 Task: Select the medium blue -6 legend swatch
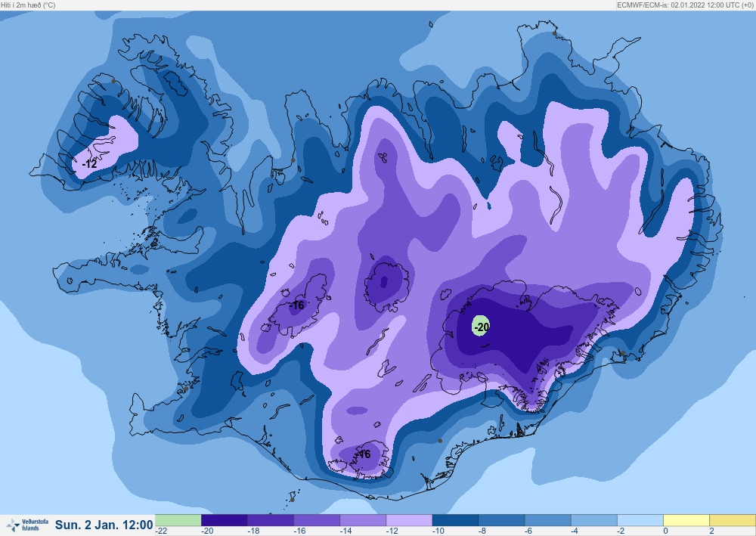pyautogui.click(x=548, y=520)
